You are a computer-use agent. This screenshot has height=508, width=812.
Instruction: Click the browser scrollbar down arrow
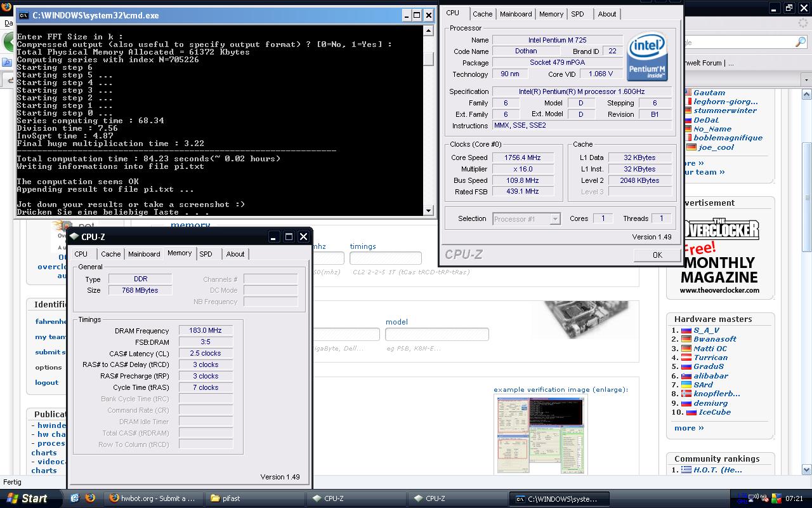pos(807,470)
